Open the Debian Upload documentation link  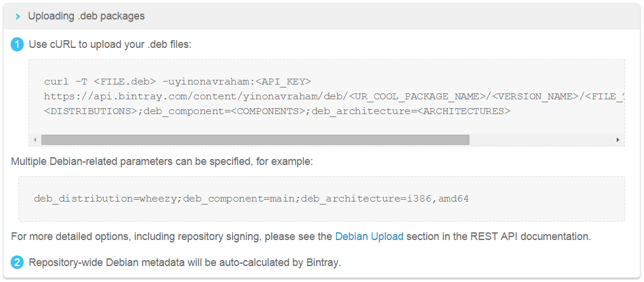coord(369,236)
